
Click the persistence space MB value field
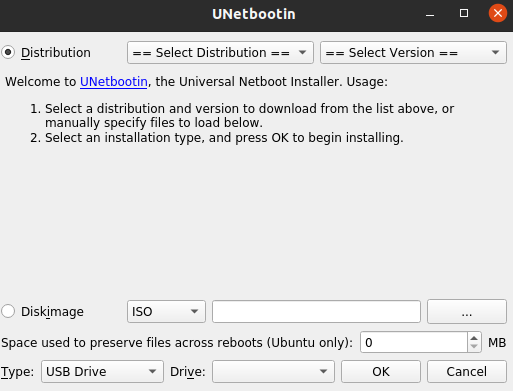[414, 342]
